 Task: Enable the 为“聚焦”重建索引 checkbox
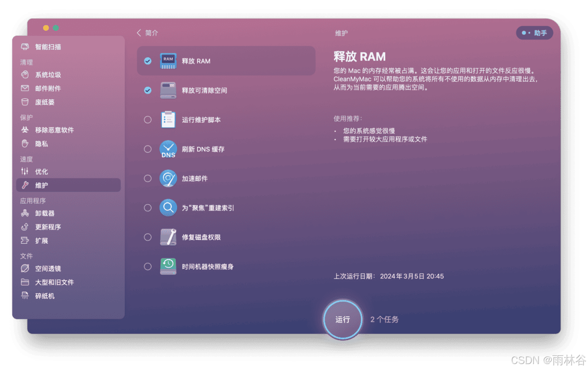pyautogui.click(x=148, y=208)
